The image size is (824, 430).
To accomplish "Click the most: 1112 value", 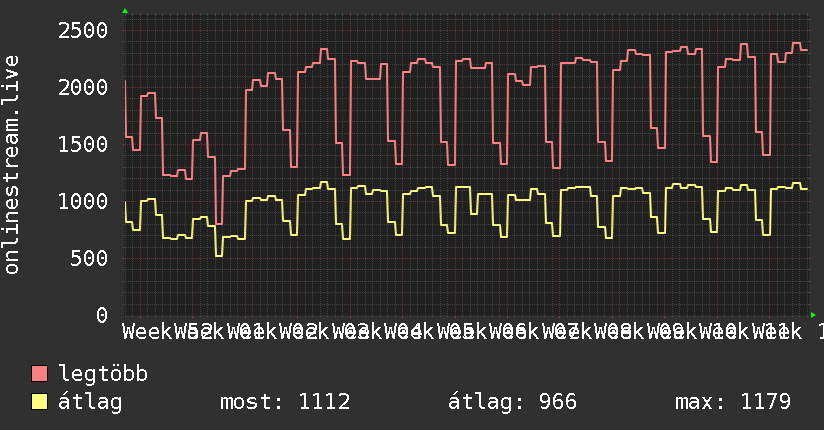I will tap(285, 402).
